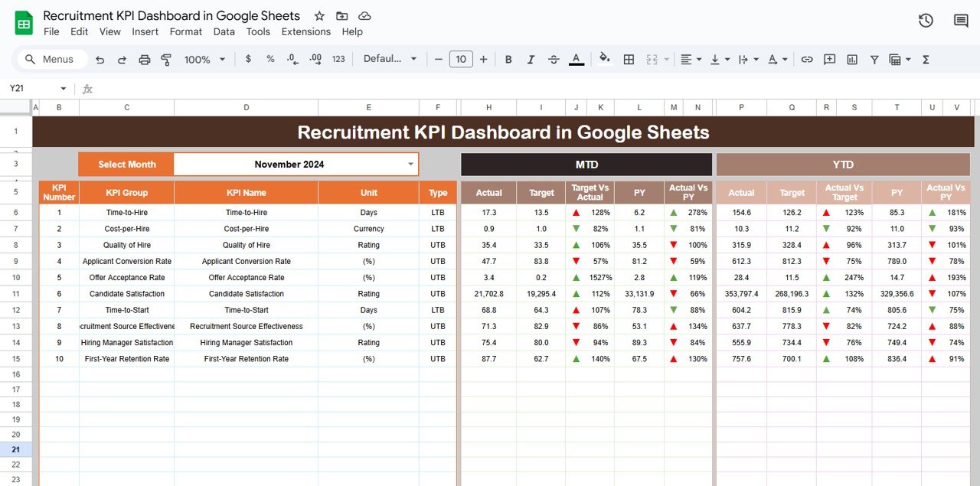Click the YTD section header
The width and height of the screenshot is (980, 486).
843,165
